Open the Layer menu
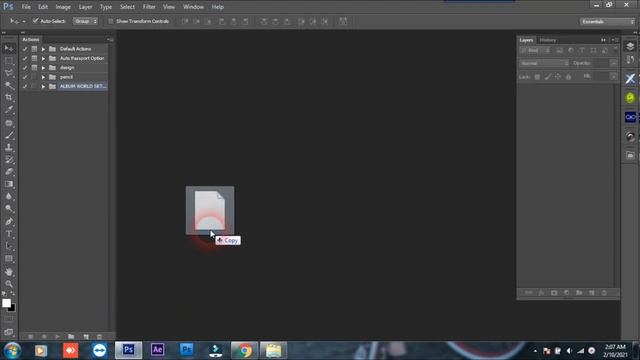The image size is (640, 360). point(85,7)
